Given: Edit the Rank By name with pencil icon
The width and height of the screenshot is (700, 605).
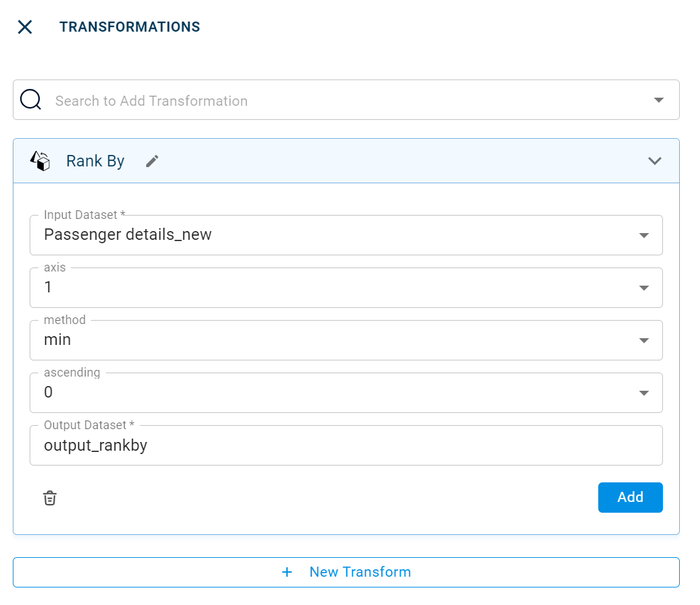Looking at the screenshot, I should click(x=152, y=161).
